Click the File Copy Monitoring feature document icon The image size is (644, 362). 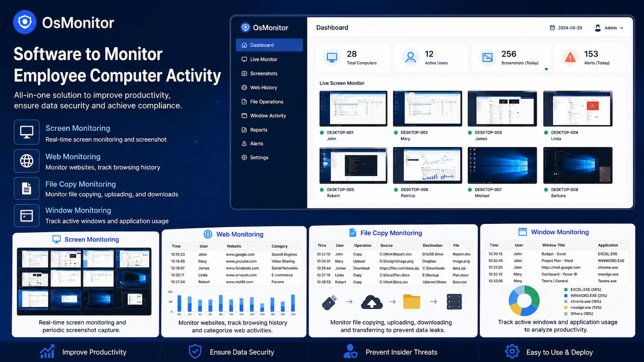(x=27, y=188)
